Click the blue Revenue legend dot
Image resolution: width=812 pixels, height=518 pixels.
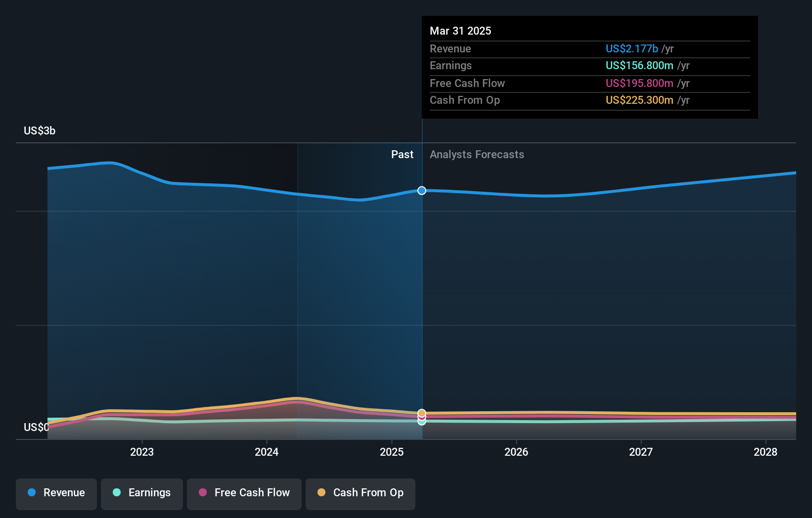click(32, 492)
